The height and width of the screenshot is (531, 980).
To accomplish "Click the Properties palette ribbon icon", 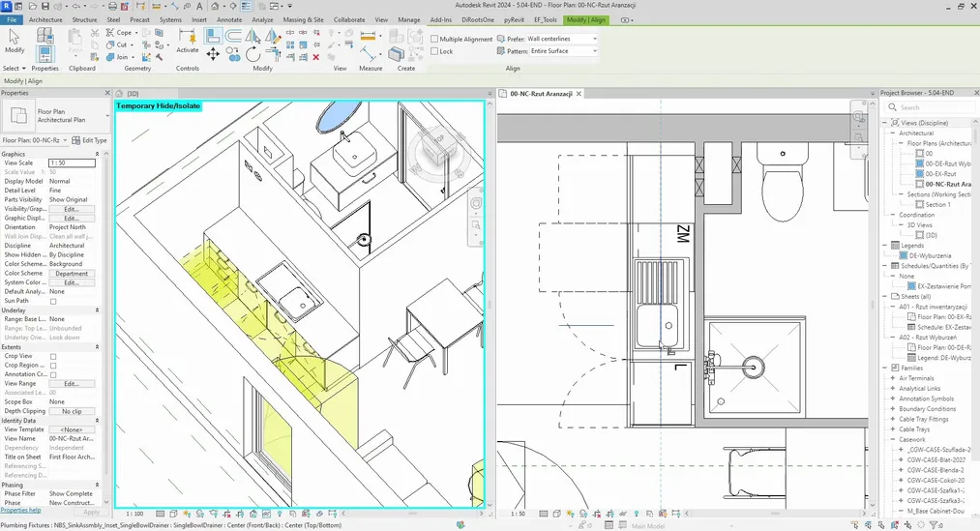I will [45, 54].
